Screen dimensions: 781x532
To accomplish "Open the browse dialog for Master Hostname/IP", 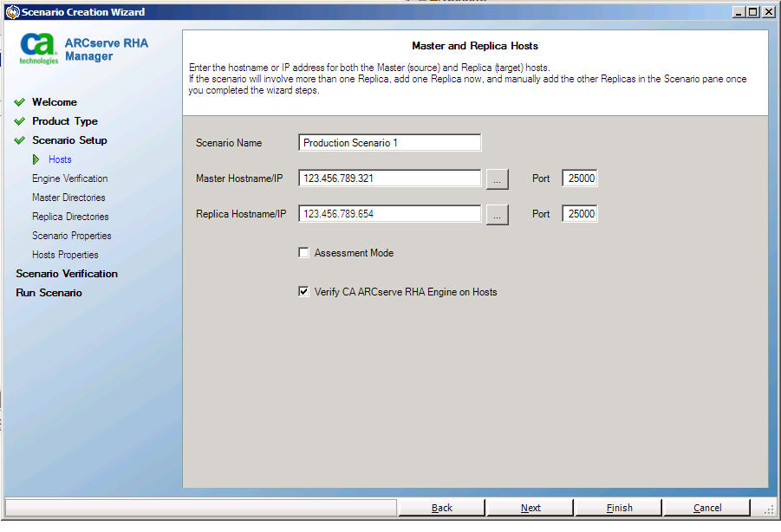I will click(x=497, y=178).
